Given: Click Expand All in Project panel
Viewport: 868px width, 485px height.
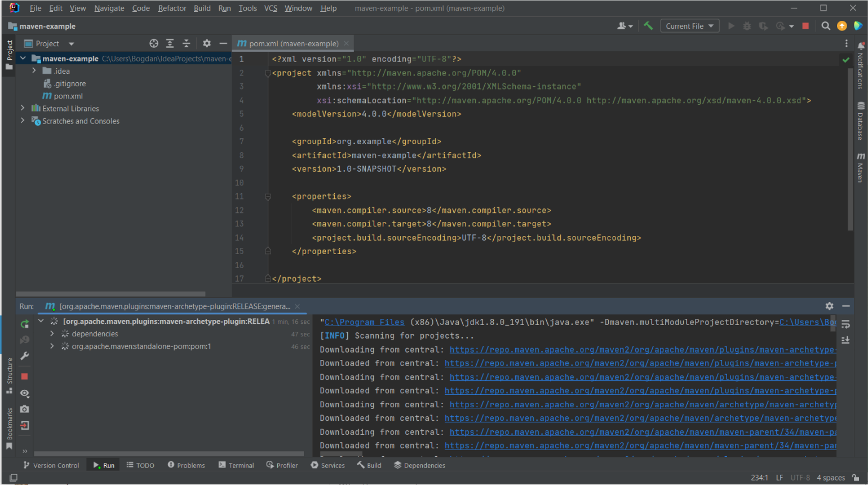Looking at the screenshot, I should [x=170, y=43].
